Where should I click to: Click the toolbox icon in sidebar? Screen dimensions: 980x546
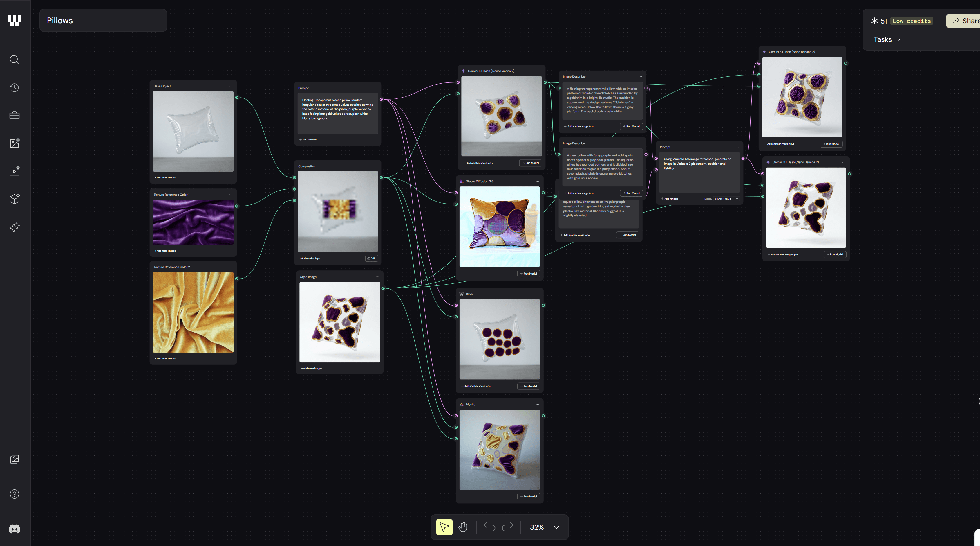tap(15, 115)
